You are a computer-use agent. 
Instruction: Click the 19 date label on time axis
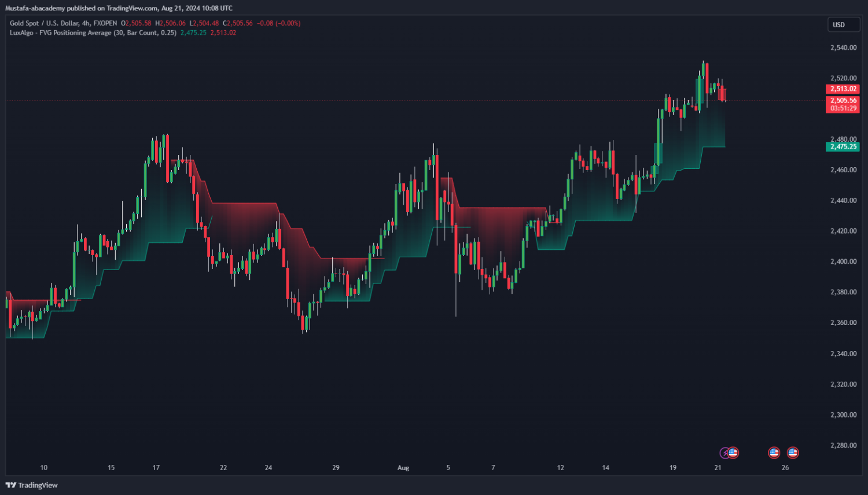pos(673,468)
